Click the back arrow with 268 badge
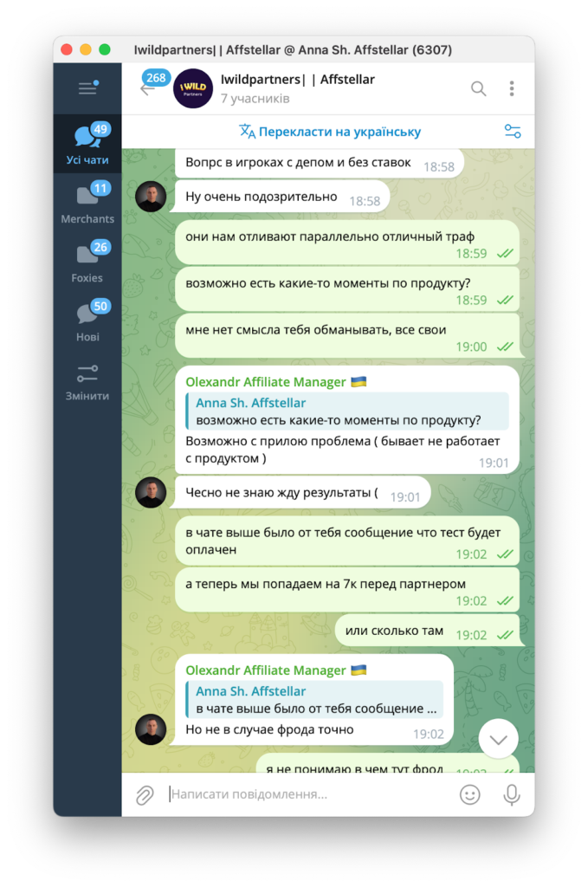 pos(152,83)
